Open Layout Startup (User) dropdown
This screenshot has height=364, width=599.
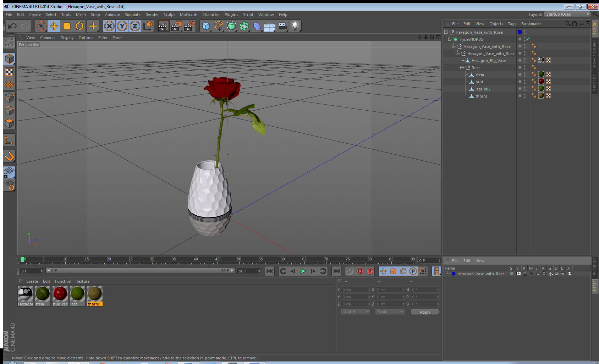[x=567, y=14]
